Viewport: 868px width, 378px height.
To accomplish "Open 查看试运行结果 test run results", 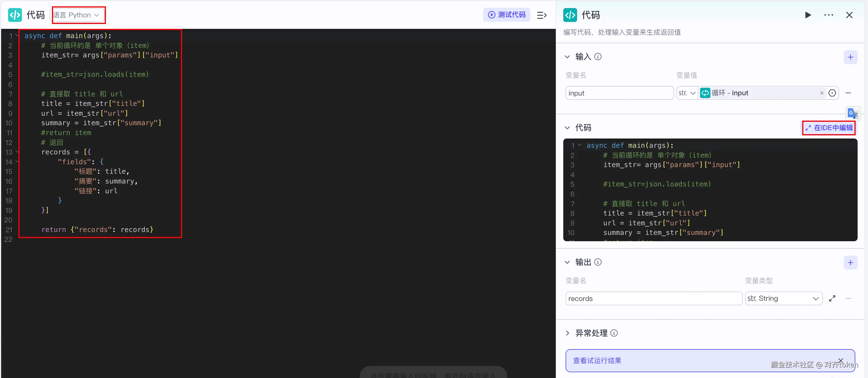I will (597, 360).
